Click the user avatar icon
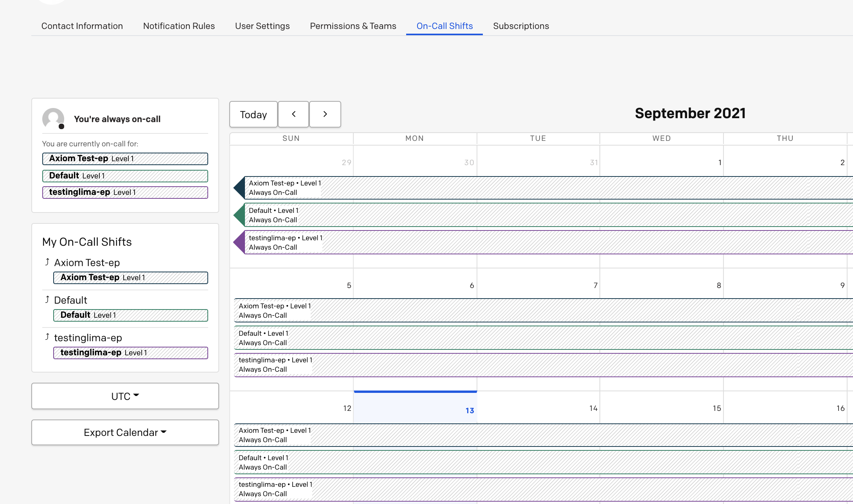This screenshot has height=504, width=853. pyautogui.click(x=53, y=119)
